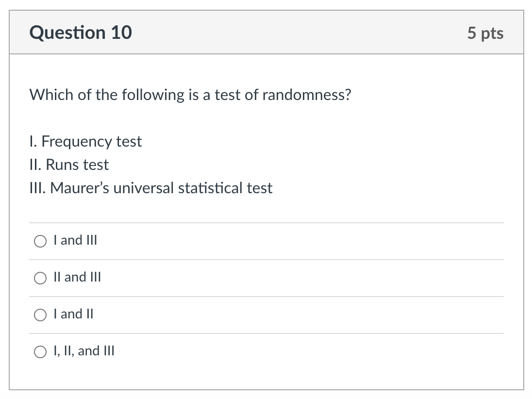Click the "Question 10" heading
The image size is (532, 399).
point(81,33)
